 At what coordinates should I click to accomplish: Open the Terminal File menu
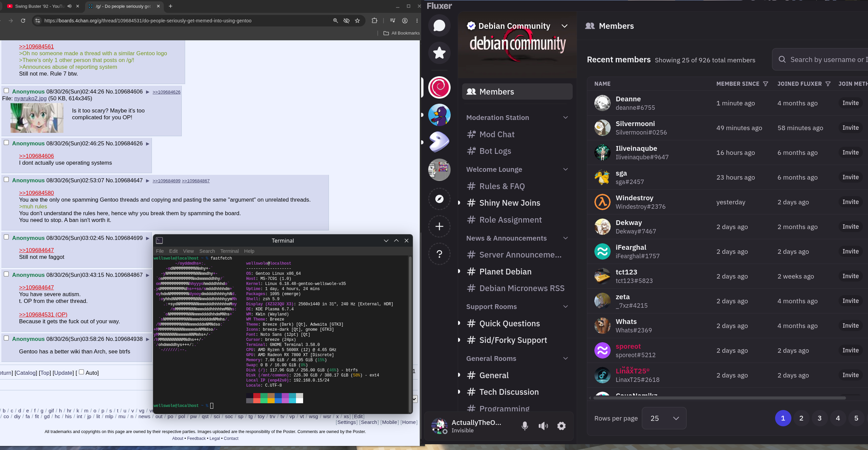pos(160,251)
